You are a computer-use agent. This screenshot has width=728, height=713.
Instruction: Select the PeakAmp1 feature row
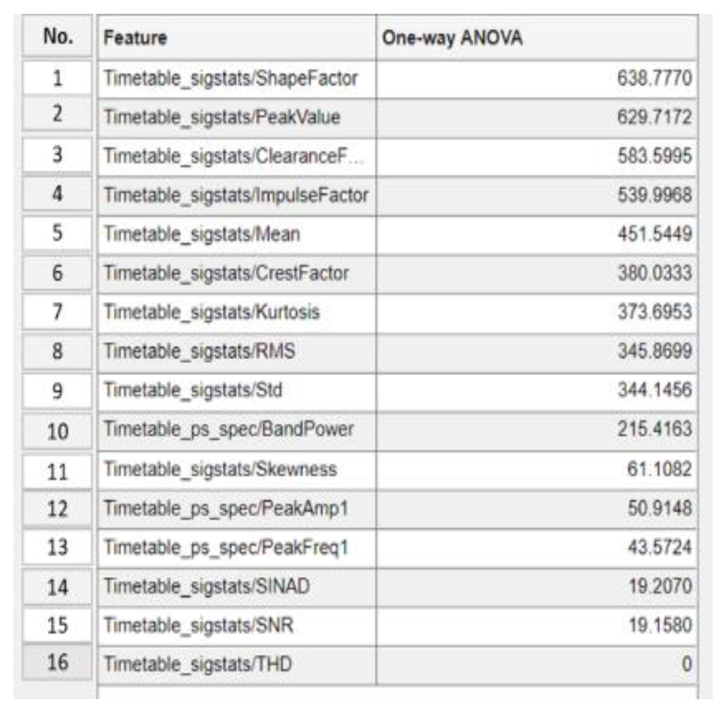(x=226, y=509)
